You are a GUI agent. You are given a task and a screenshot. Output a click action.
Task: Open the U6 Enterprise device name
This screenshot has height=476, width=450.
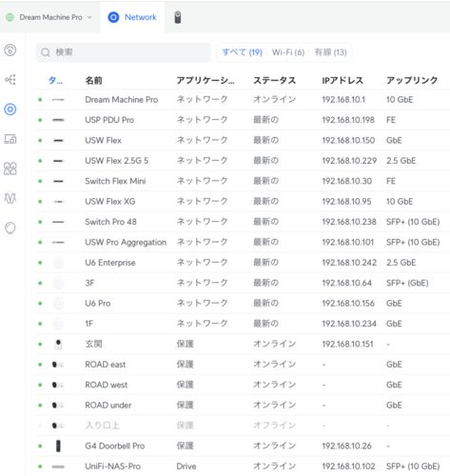110,263
